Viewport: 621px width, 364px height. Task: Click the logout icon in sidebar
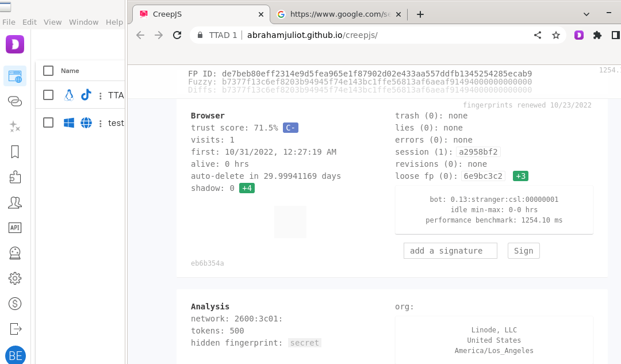[x=15, y=329]
